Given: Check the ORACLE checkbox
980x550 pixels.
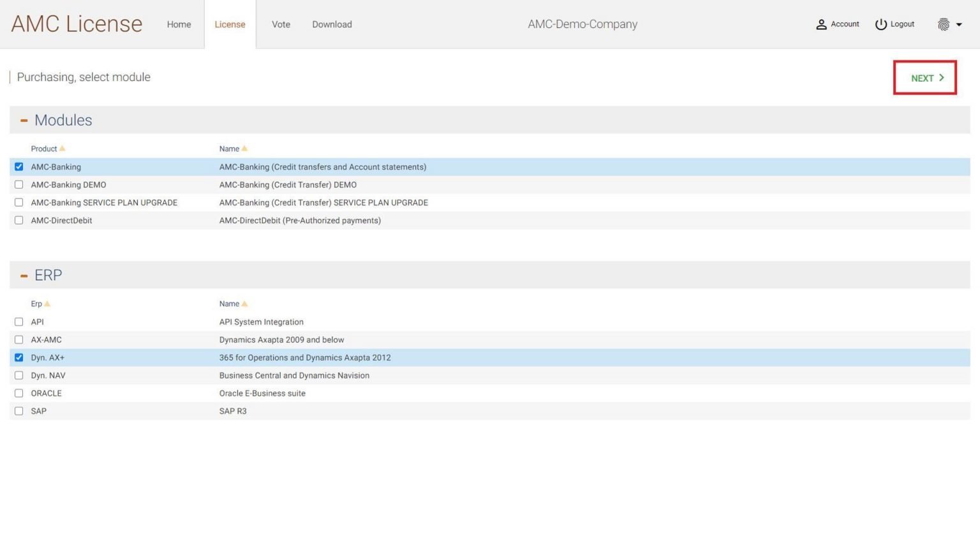Looking at the screenshot, I should point(19,393).
